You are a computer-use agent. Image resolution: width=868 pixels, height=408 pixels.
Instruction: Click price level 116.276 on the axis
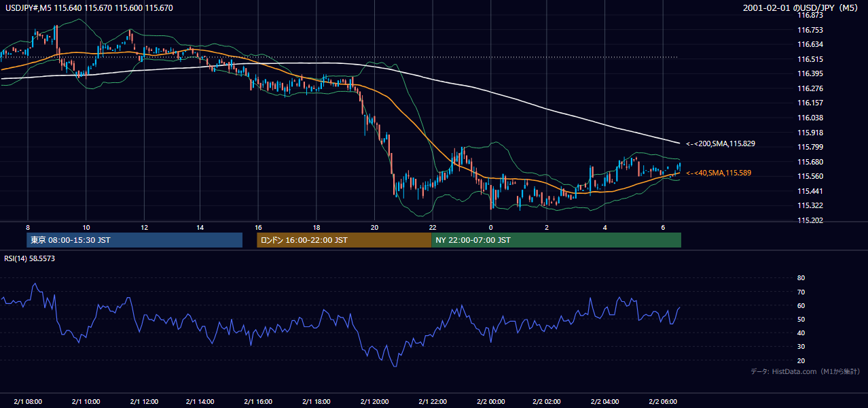[810, 88]
